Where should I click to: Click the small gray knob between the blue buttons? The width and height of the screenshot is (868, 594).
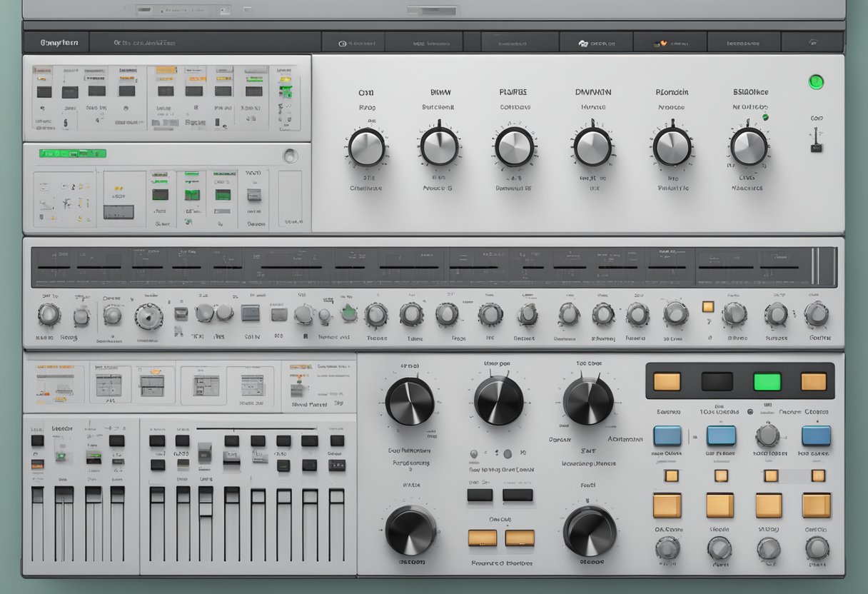767,435
